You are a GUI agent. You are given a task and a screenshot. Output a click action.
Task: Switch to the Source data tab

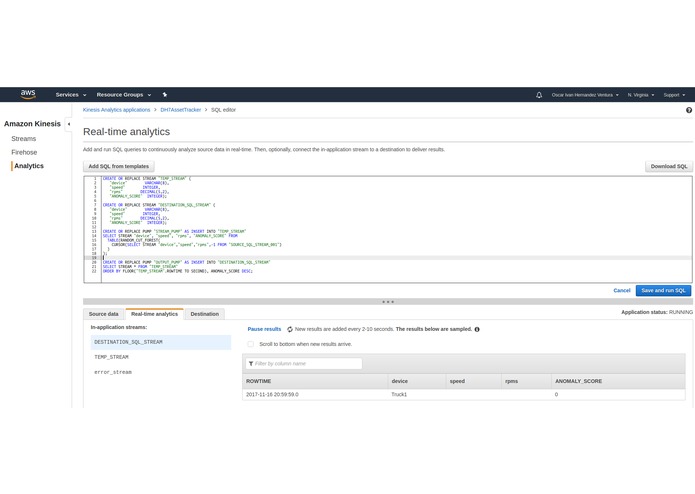(x=104, y=314)
